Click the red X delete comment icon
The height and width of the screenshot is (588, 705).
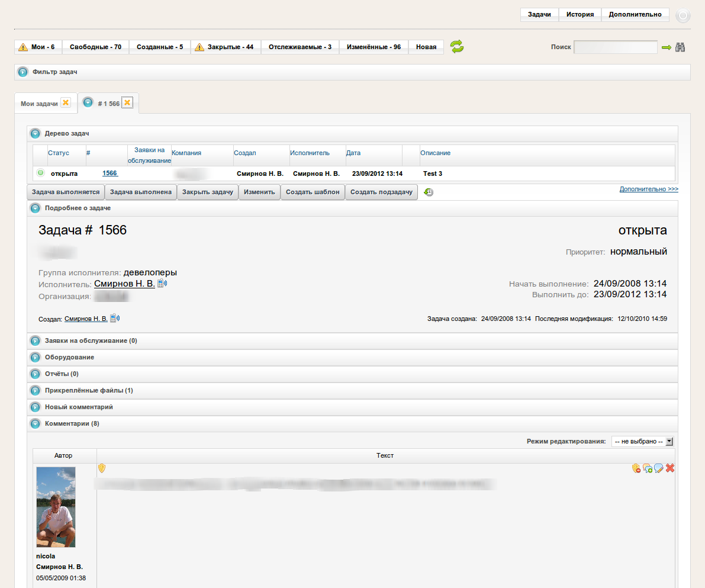(x=670, y=468)
